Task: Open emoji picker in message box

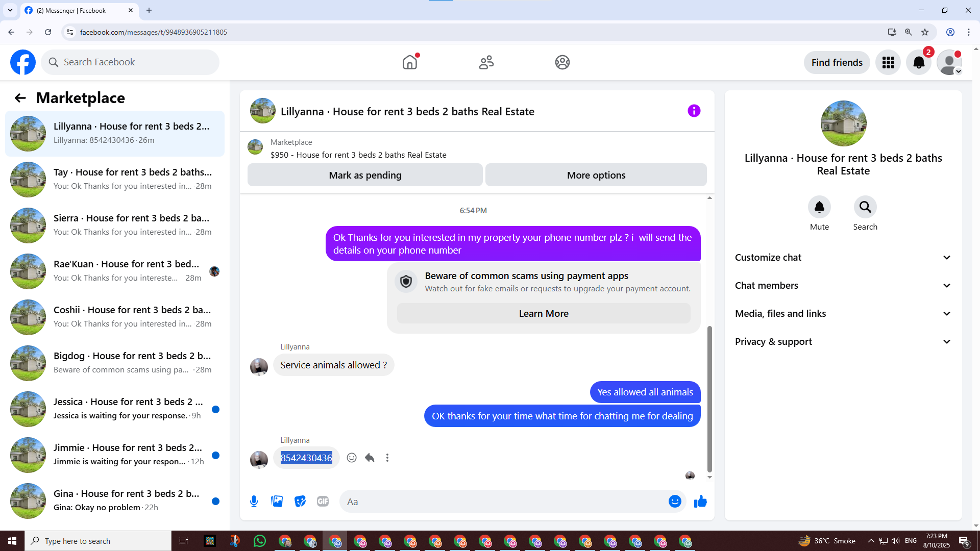Action: (x=675, y=502)
